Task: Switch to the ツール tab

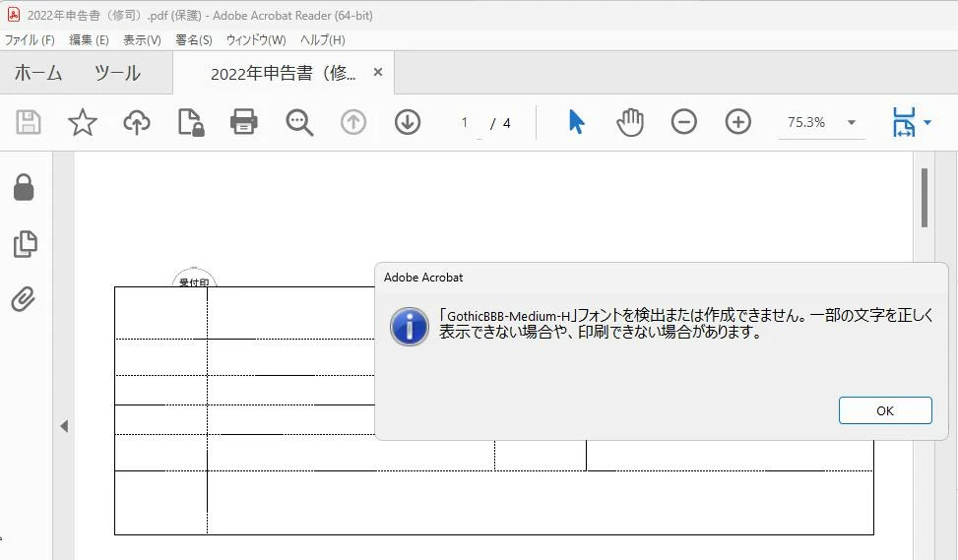Action: [117, 73]
